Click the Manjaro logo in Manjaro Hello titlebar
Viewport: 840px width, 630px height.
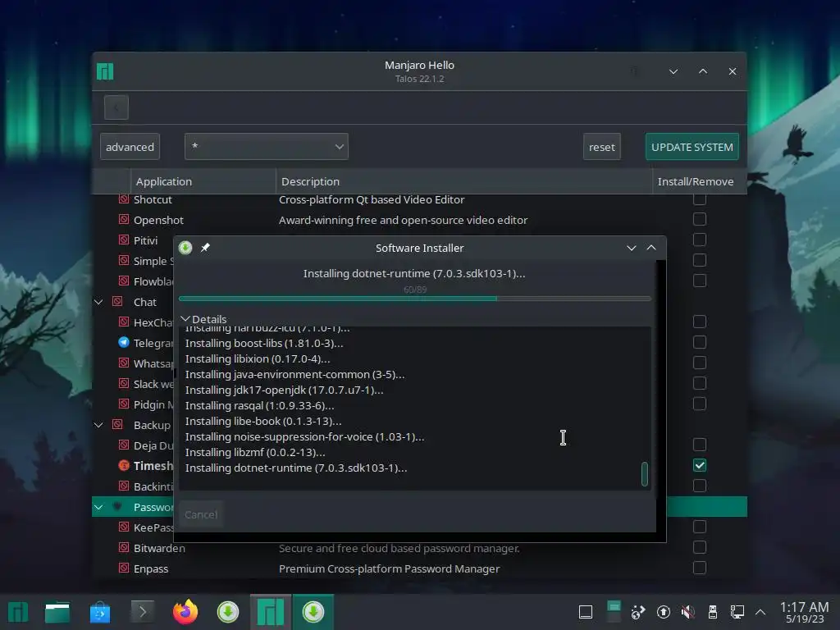[105, 71]
